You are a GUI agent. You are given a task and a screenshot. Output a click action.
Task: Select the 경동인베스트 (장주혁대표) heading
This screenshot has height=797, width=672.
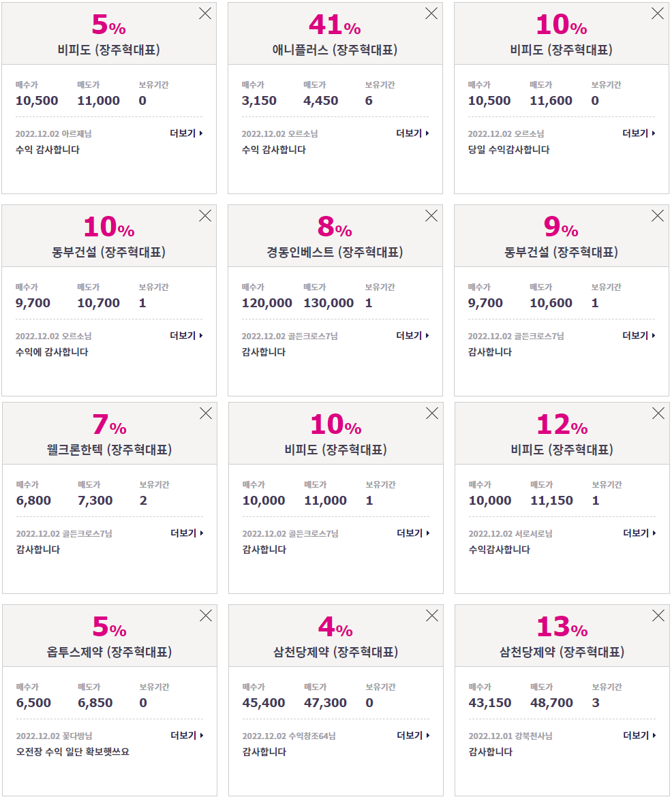(335, 252)
